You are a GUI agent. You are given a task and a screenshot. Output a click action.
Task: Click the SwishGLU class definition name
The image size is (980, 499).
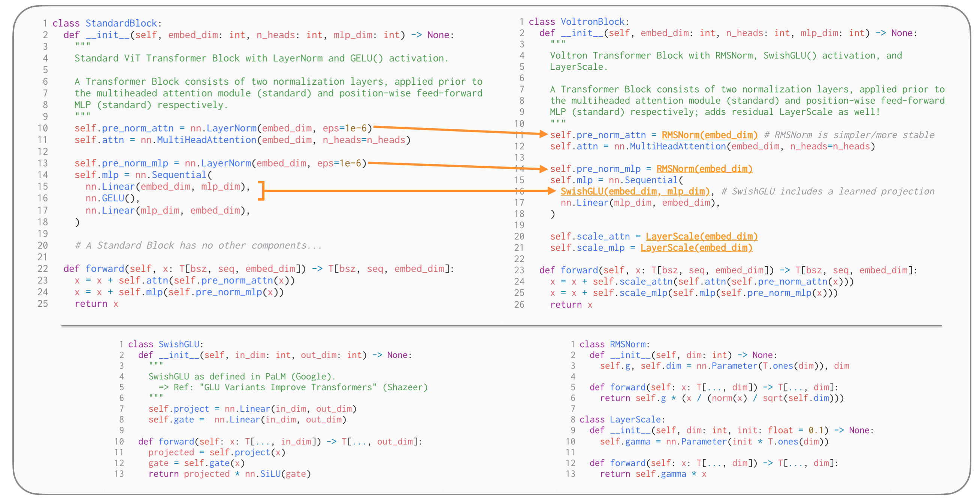click(x=179, y=345)
